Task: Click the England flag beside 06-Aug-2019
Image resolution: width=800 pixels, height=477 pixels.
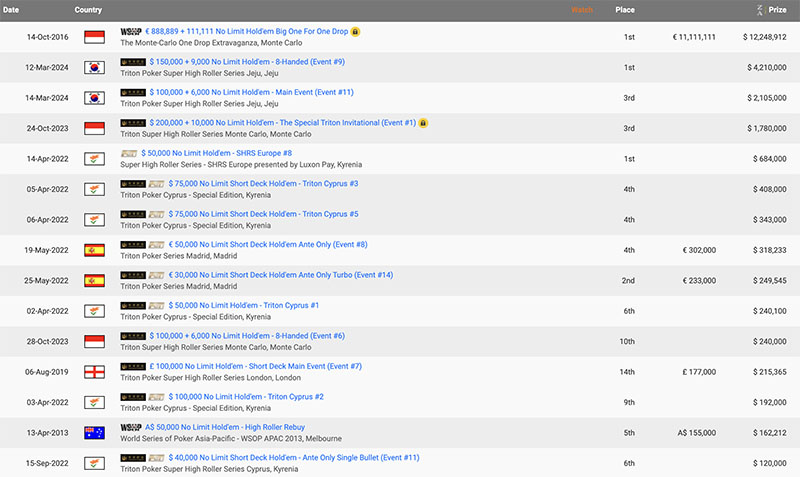Action: click(x=95, y=372)
